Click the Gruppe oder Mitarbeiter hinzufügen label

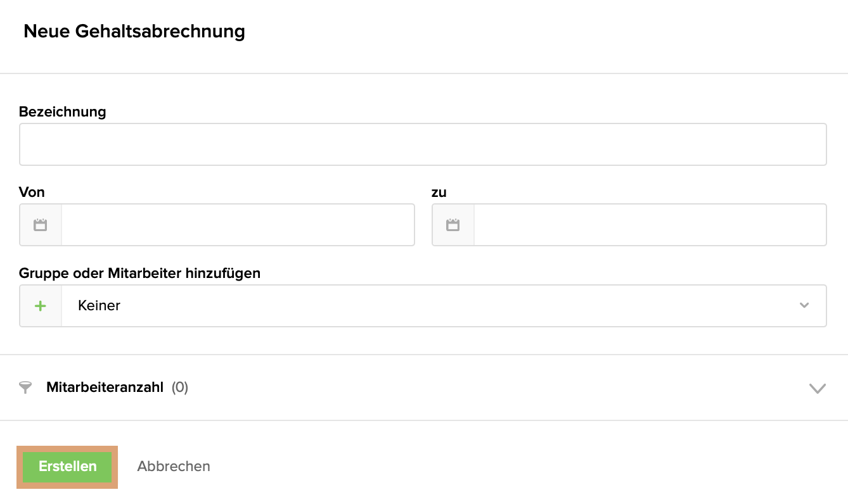[139, 274]
